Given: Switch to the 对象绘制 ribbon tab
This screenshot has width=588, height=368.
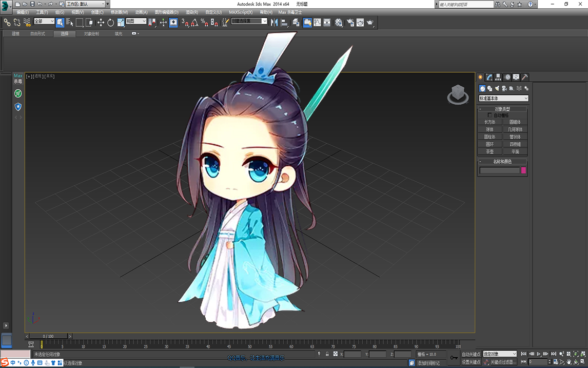Looking at the screenshot, I should (91, 34).
